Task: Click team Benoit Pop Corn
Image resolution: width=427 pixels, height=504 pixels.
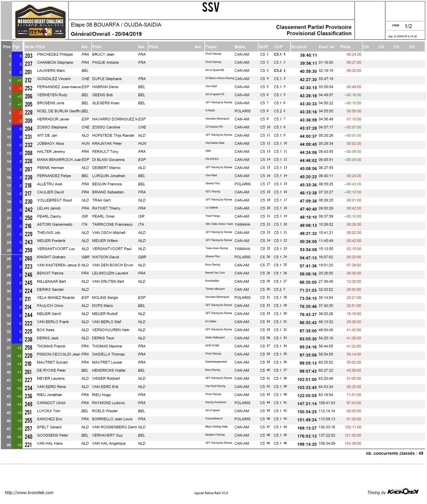Action: [215, 273]
